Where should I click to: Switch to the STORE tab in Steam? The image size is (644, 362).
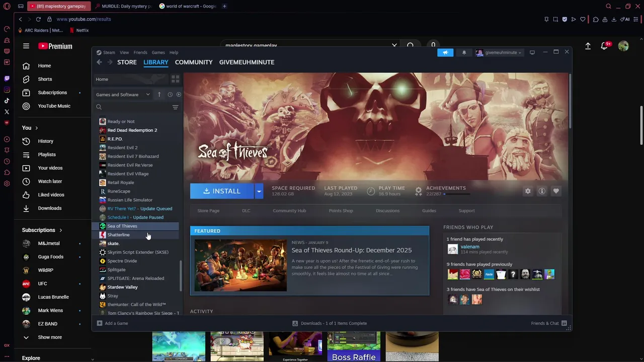click(127, 62)
